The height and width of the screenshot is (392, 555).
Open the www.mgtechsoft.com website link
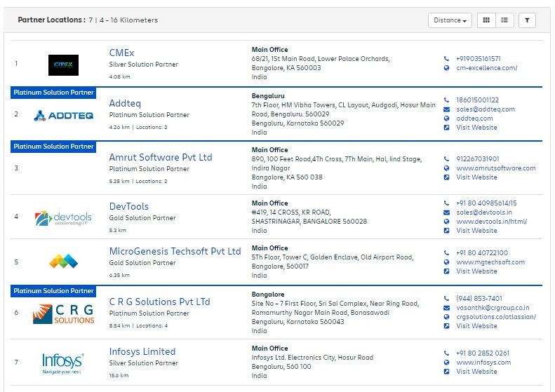tap(490, 262)
